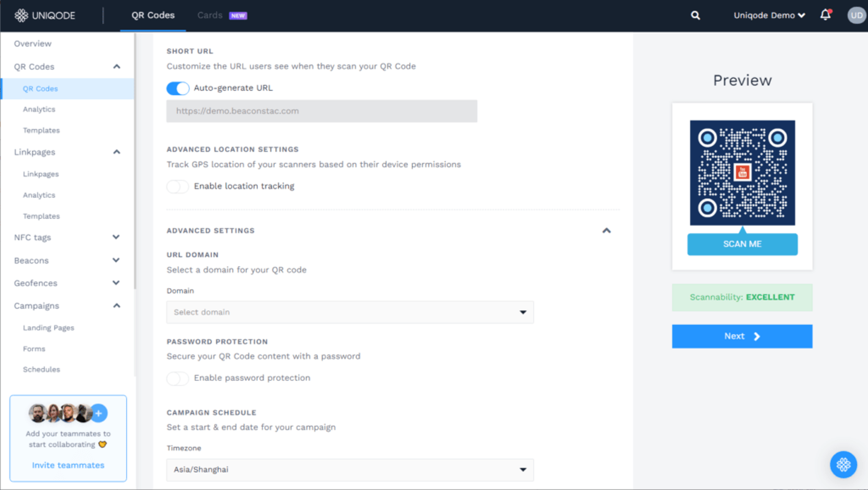Screen dimensions: 868x490
Task: Click the Next button
Action: 742,336
